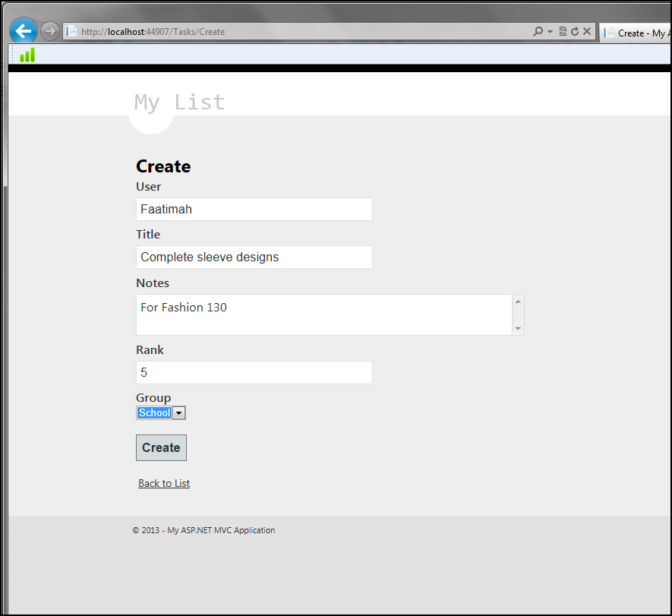The image size is (672, 616).
Task: Click into the Title text field
Action: (x=254, y=257)
